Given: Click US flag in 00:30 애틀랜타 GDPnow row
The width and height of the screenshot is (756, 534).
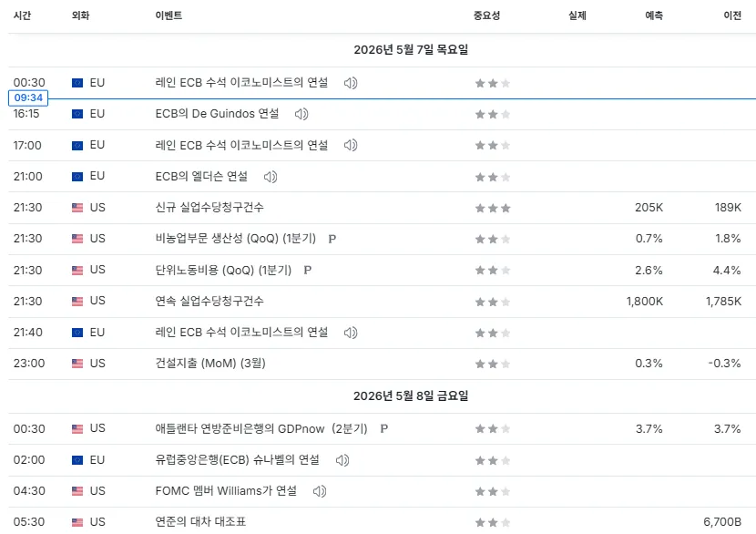Looking at the screenshot, I should (77, 428).
